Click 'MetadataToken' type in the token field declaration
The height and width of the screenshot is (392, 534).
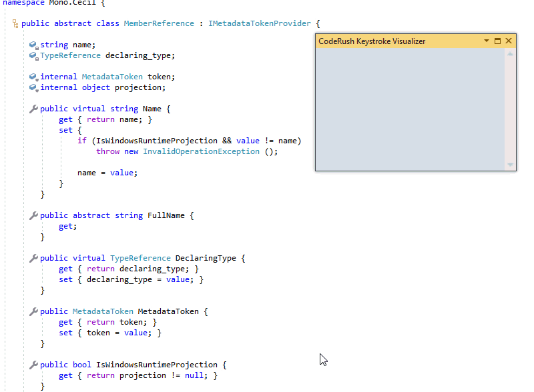point(112,77)
